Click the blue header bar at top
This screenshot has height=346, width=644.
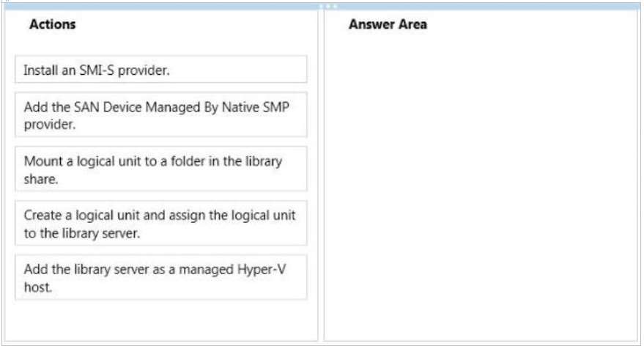coord(322,6)
